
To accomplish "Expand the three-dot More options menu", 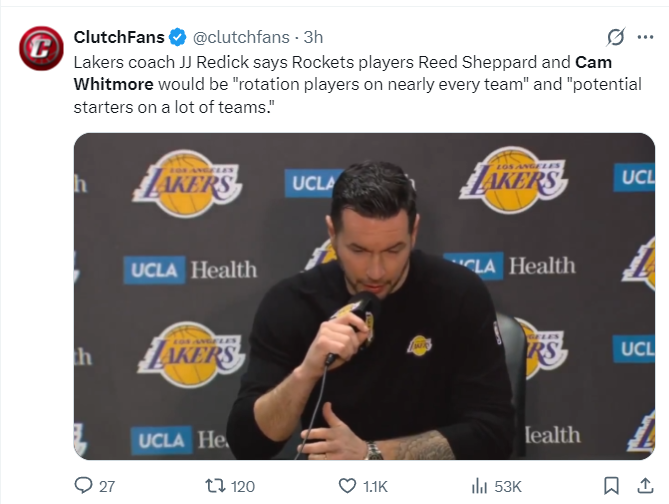I will coord(645,37).
